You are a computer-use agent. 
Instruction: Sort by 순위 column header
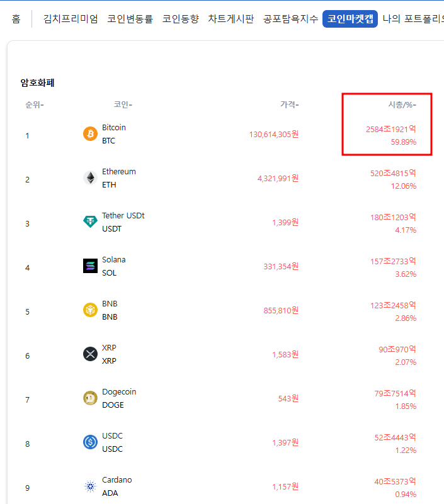tap(35, 104)
